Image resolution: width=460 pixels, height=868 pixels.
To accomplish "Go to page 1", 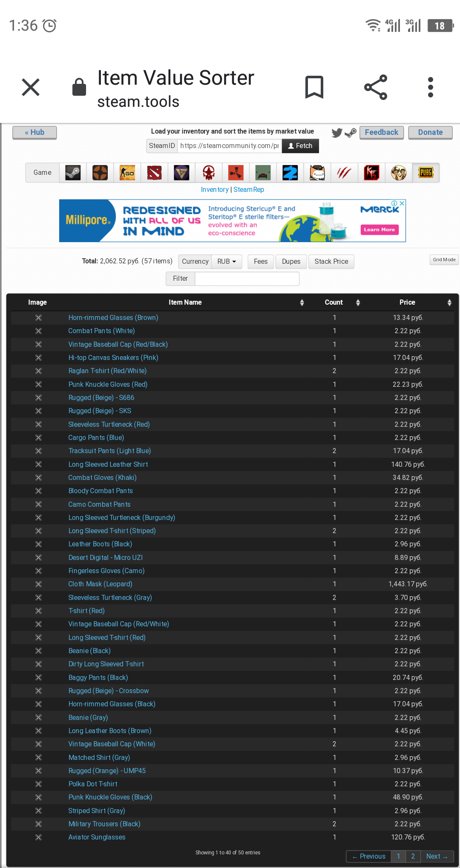I will (398, 856).
